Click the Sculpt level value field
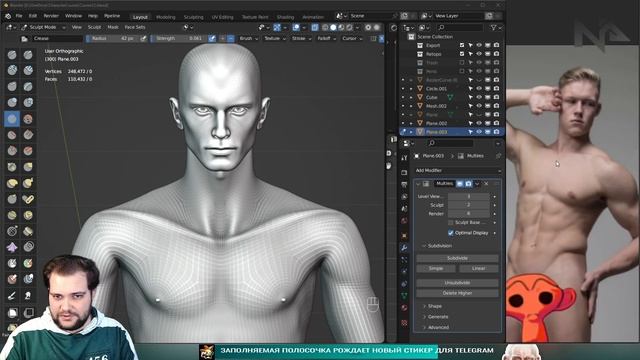The height and width of the screenshot is (360, 640). [469, 205]
